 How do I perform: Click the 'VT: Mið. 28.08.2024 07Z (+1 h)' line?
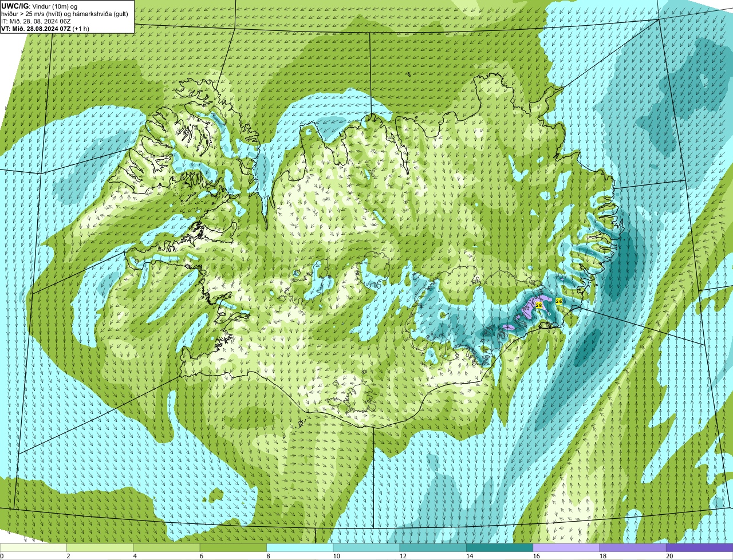tap(45, 29)
